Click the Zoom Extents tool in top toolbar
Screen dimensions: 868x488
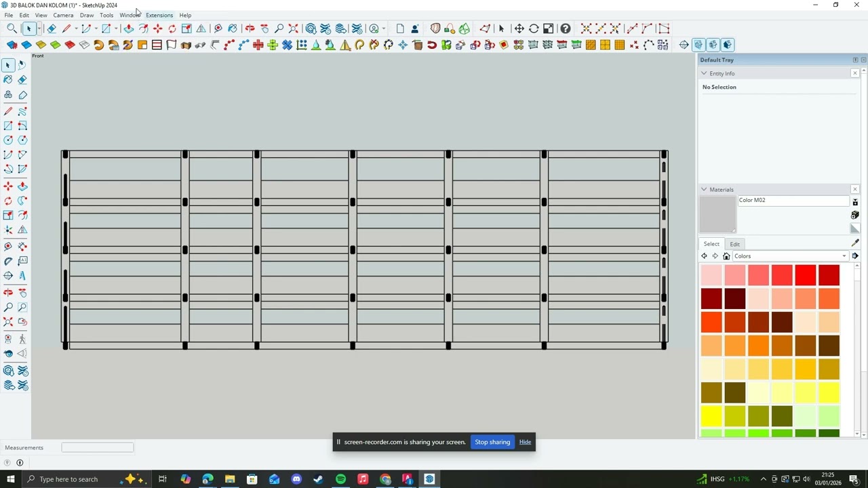point(294,28)
